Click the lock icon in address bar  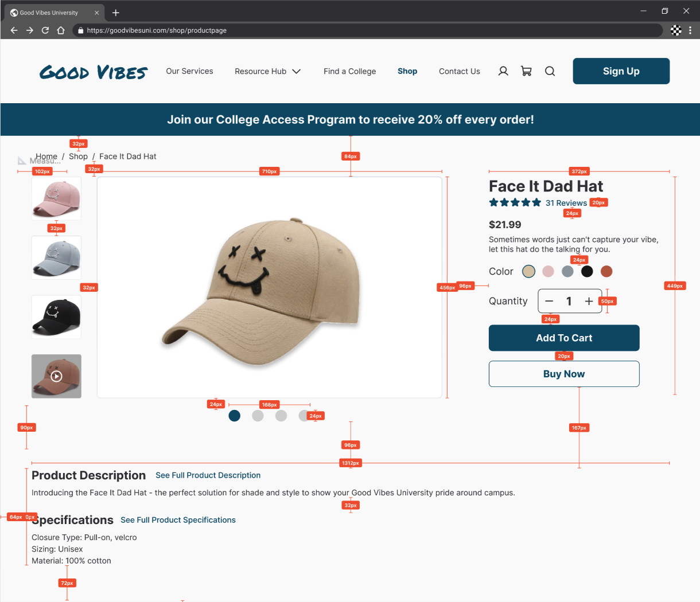81,30
